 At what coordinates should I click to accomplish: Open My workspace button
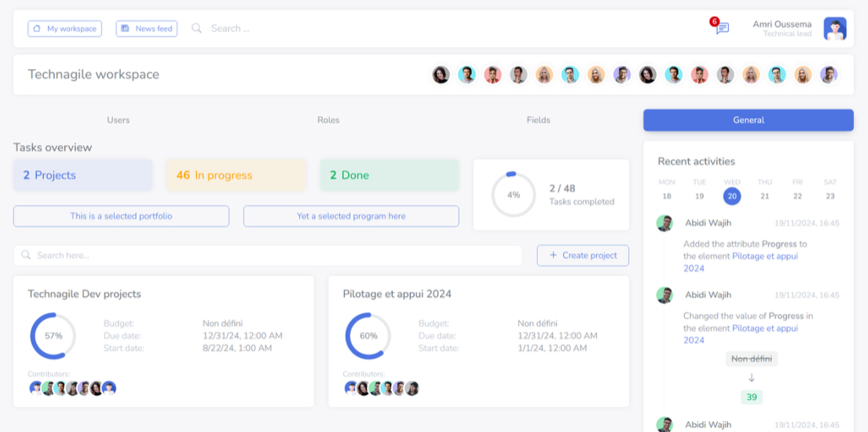click(x=64, y=29)
